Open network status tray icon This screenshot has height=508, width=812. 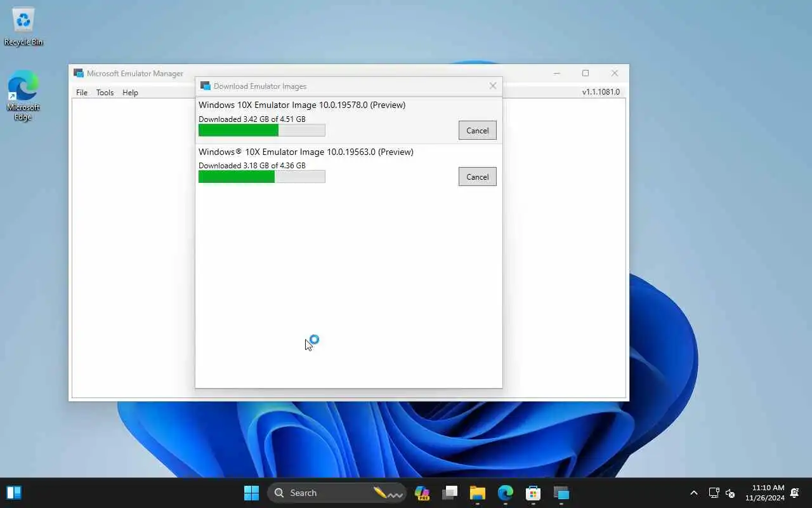pyautogui.click(x=714, y=493)
